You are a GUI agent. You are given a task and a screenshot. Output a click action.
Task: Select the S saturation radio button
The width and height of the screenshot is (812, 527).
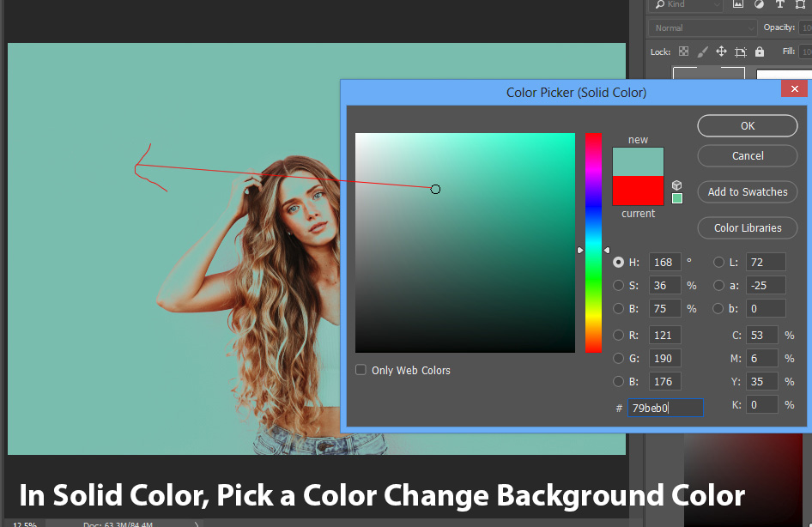(x=618, y=285)
